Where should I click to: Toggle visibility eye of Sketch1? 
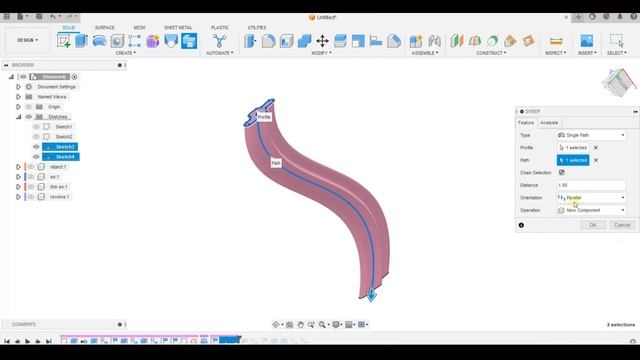(x=36, y=127)
